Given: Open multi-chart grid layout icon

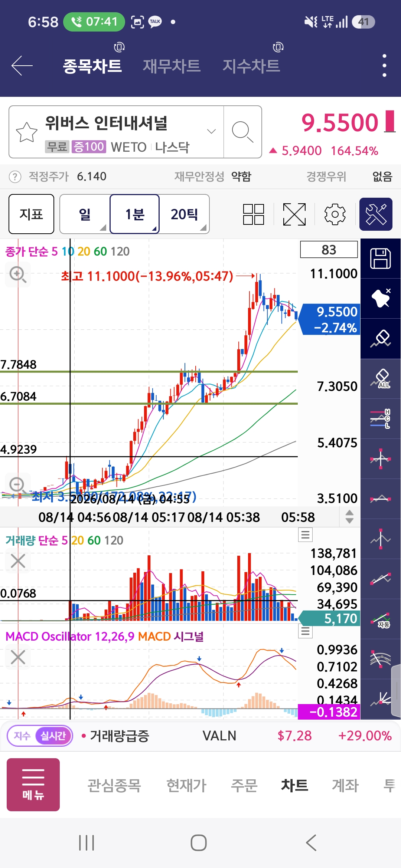Looking at the screenshot, I should pos(254,214).
